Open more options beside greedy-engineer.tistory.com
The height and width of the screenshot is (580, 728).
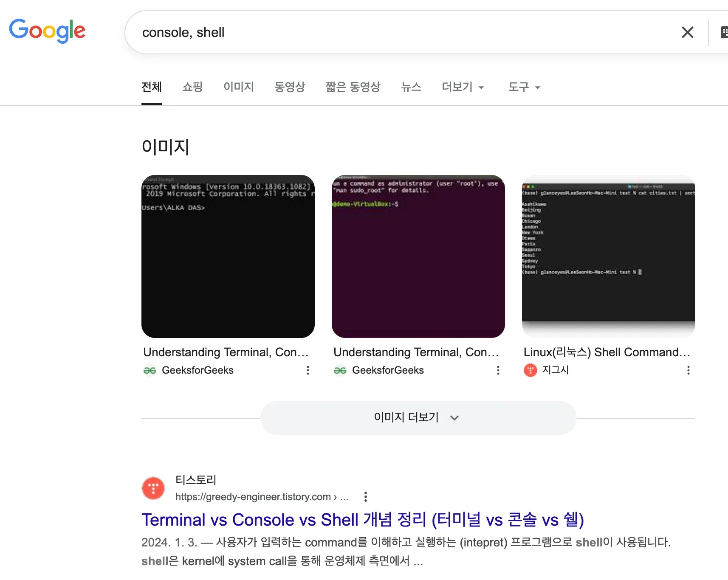click(366, 497)
